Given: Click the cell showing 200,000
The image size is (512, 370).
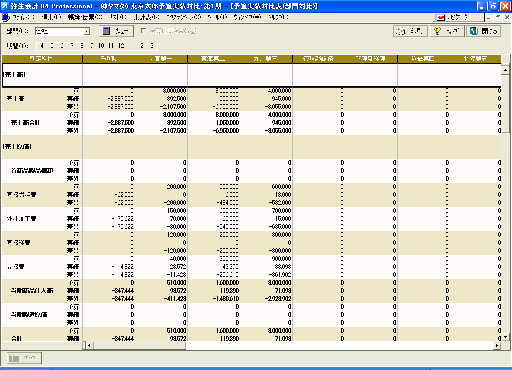Looking at the screenshot, I should pos(176,187).
